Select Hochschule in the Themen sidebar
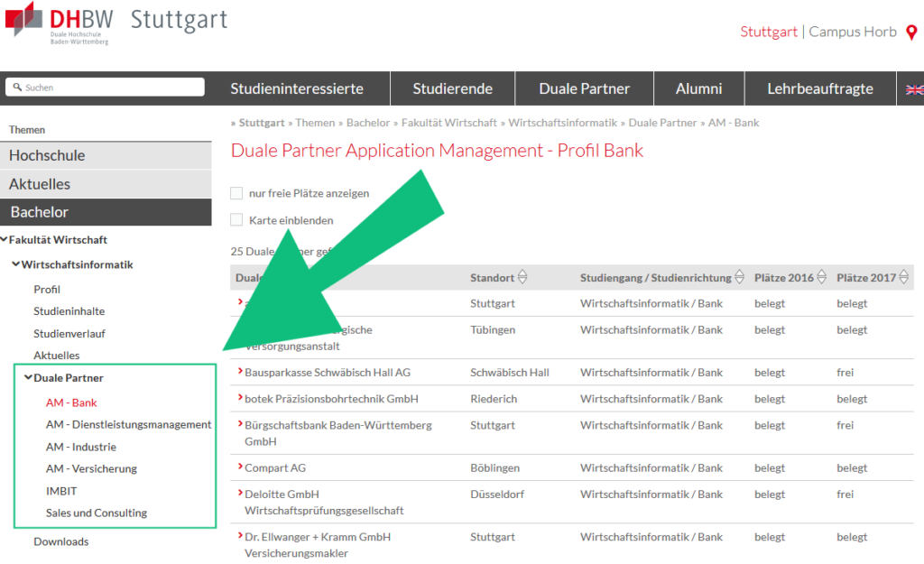The width and height of the screenshot is (924, 564). (x=106, y=155)
